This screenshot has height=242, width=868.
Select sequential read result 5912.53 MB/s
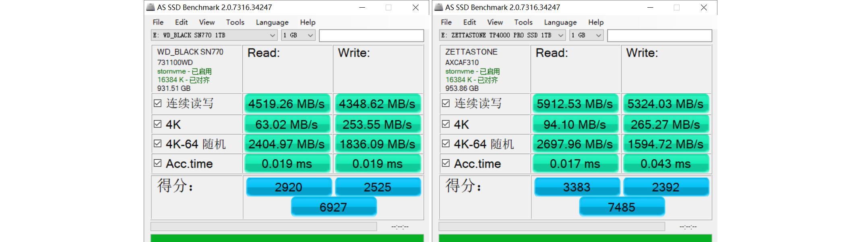click(x=575, y=104)
